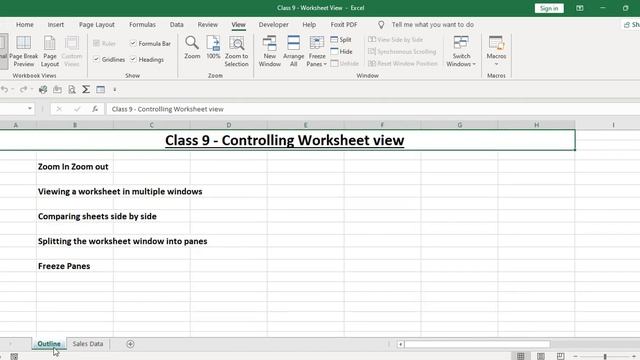
Task: Click the Insert Function fx icon
Action: coord(95,109)
